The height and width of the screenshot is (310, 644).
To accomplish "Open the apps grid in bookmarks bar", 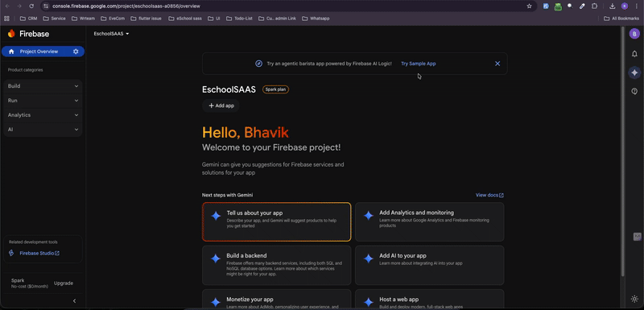I will [6, 19].
